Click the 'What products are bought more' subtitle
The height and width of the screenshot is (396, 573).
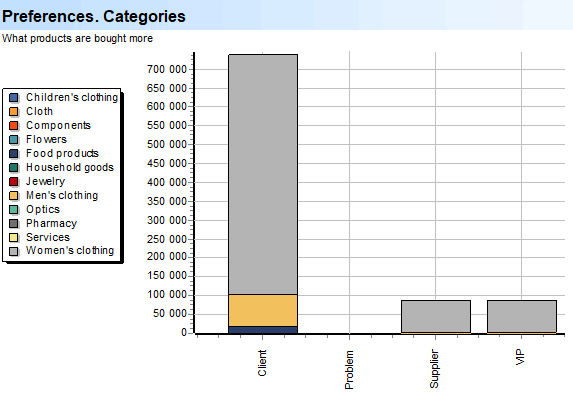point(77,38)
